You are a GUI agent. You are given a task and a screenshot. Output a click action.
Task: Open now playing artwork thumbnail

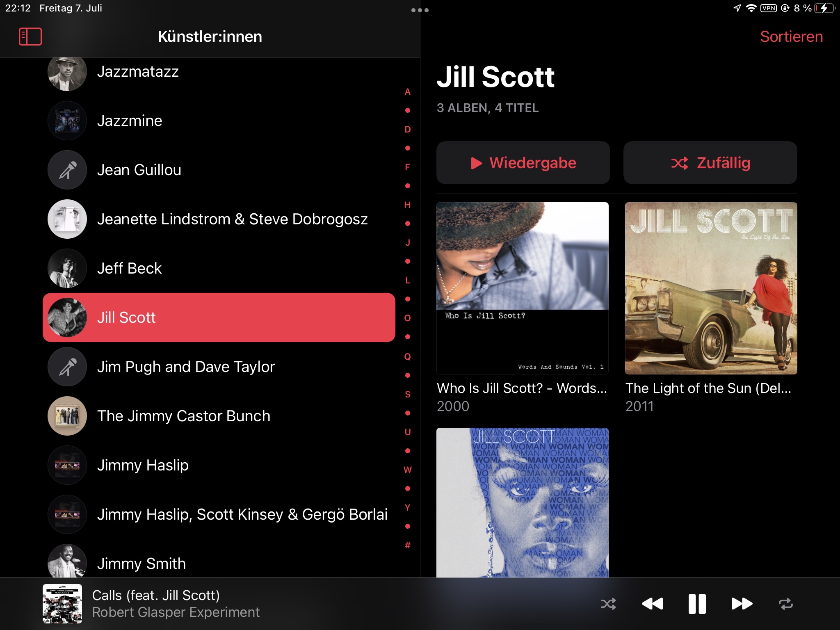[x=62, y=604]
